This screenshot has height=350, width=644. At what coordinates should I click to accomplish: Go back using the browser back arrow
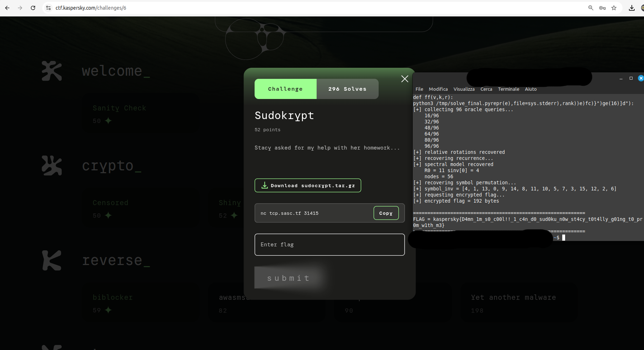pyautogui.click(x=7, y=8)
